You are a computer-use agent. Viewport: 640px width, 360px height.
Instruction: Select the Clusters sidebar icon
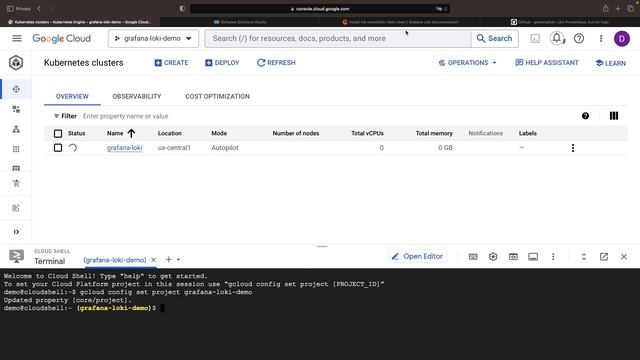(16, 89)
